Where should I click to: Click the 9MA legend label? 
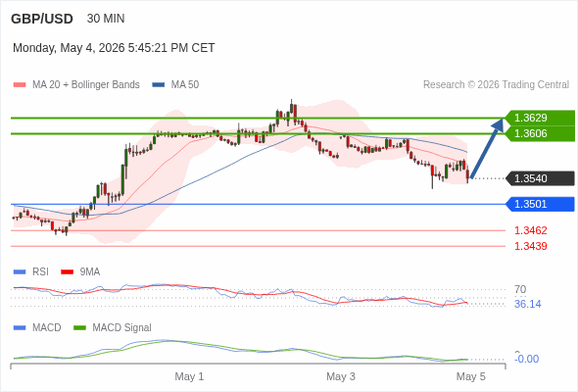[x=90, y=272]
